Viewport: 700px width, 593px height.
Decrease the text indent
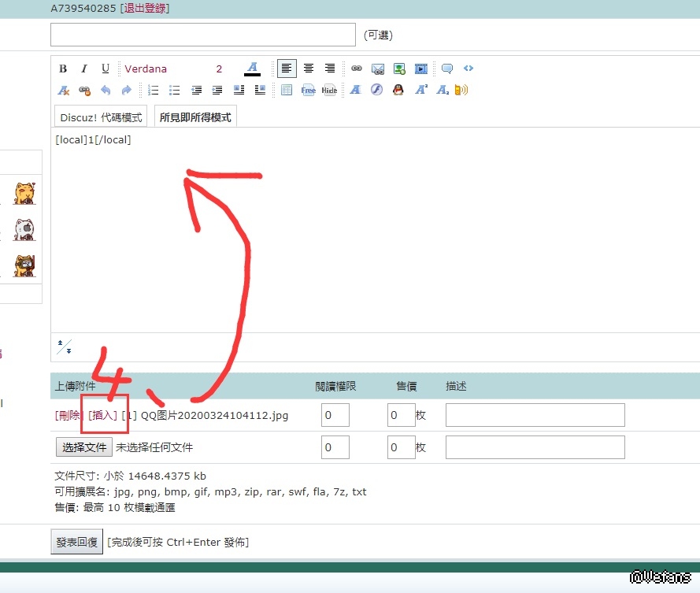[x=196, y=91]
